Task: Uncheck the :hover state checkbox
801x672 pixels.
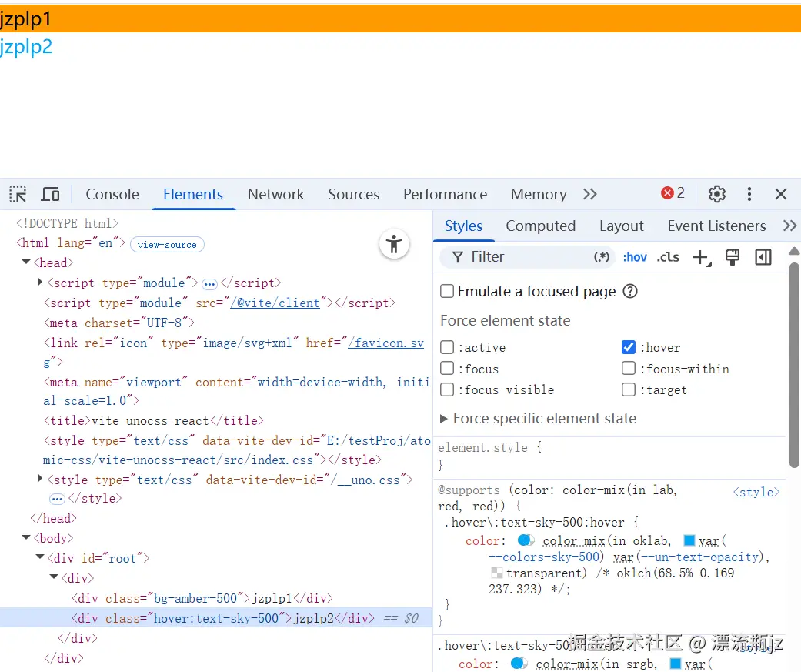Action: click(629, 347)
